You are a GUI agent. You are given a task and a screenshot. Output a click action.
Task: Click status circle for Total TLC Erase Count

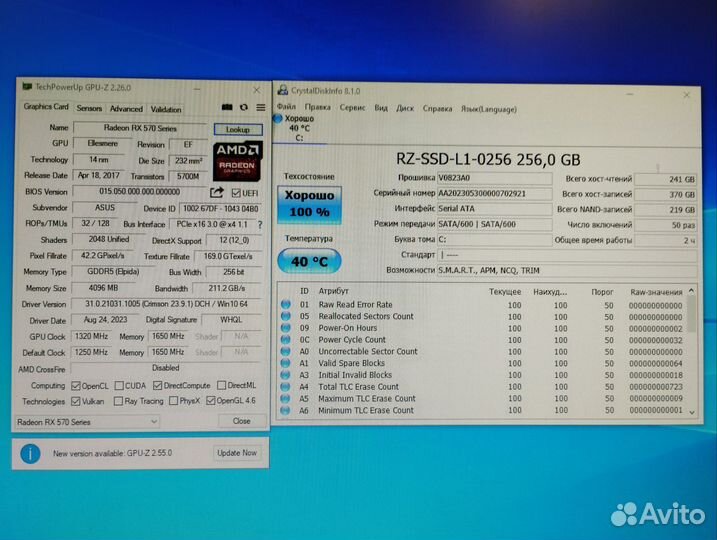[x=286, y=387]
